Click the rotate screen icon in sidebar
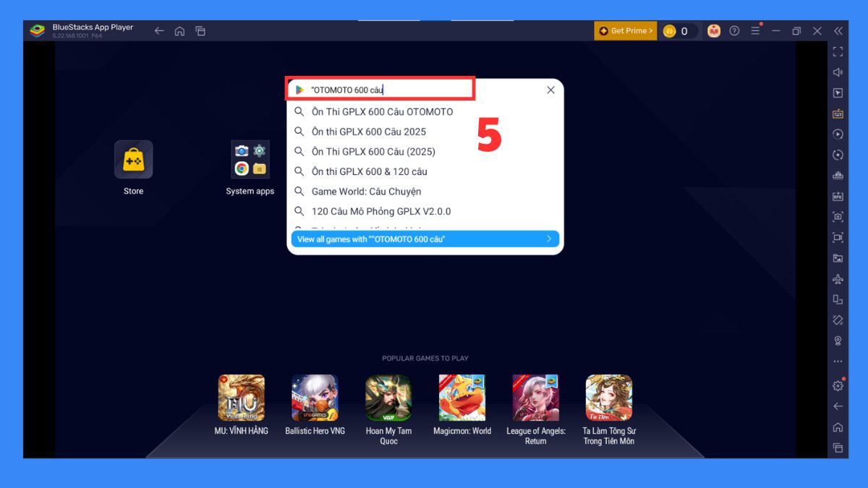Image resolution: width=868 pixels, height=488 pixels. pyautogui.click(x=838, y=299)
